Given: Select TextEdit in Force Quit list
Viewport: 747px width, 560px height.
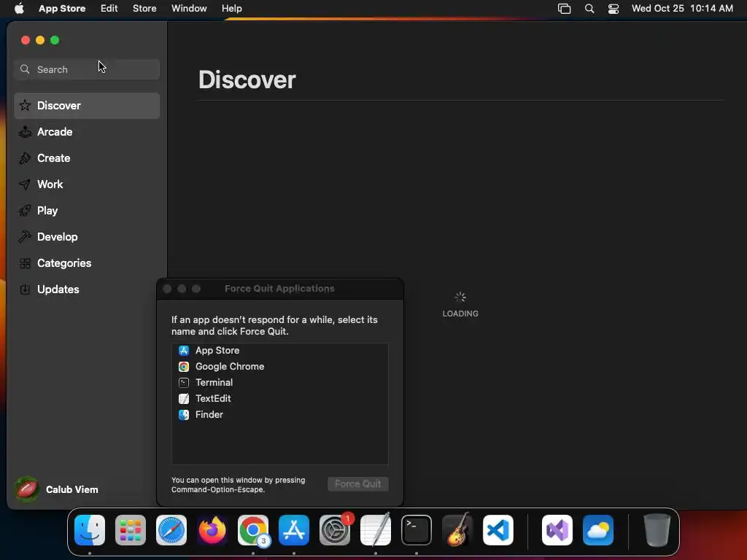Looking at the screenshot, I should pos(279,399).
